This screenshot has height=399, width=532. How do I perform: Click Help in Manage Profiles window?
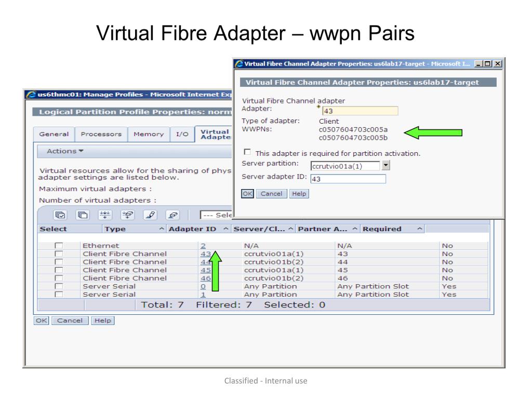click(x=103, y=321)
